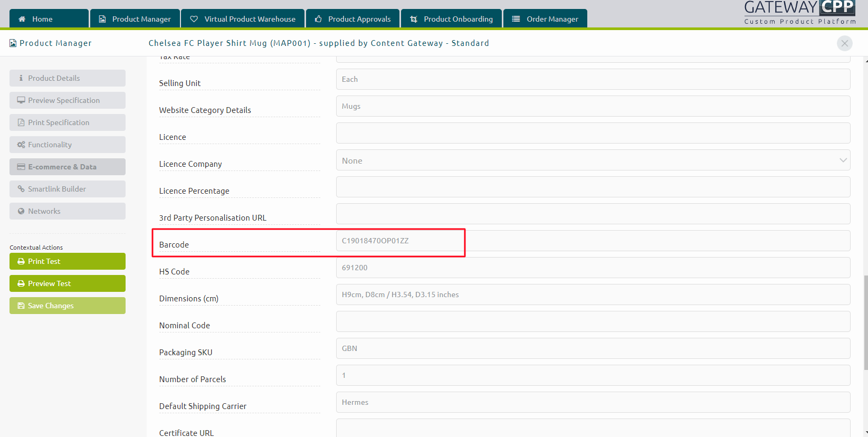Click the Print Test button

68,261
